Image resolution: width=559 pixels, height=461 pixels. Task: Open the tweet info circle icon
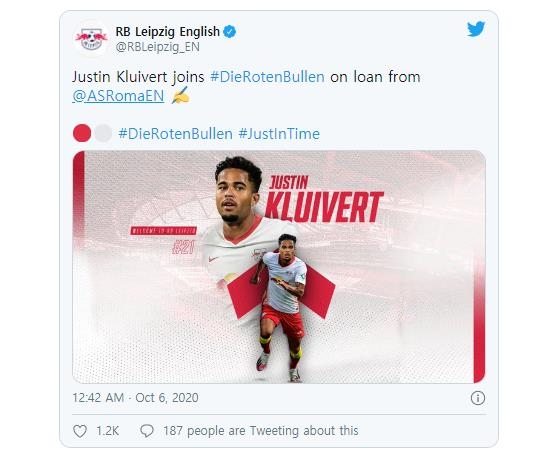click(x=478, y=398)
